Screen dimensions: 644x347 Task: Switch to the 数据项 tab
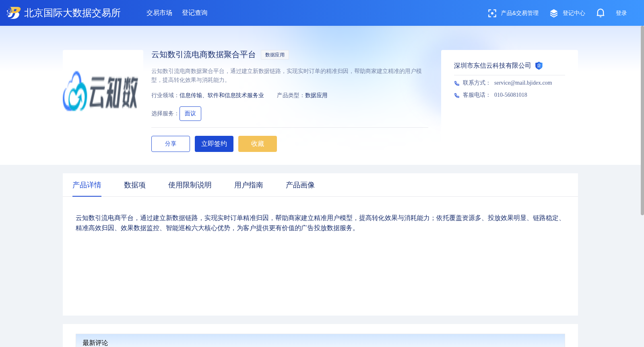point(135,185)
